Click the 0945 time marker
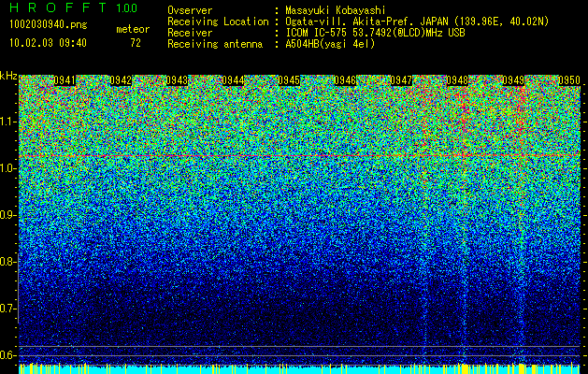 tap(289, 80)
